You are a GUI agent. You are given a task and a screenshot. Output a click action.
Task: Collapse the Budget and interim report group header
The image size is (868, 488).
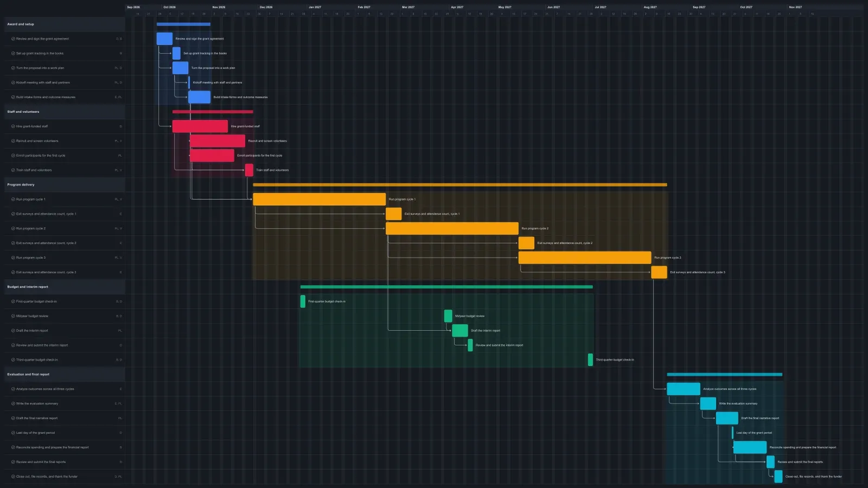click(65, 287)
